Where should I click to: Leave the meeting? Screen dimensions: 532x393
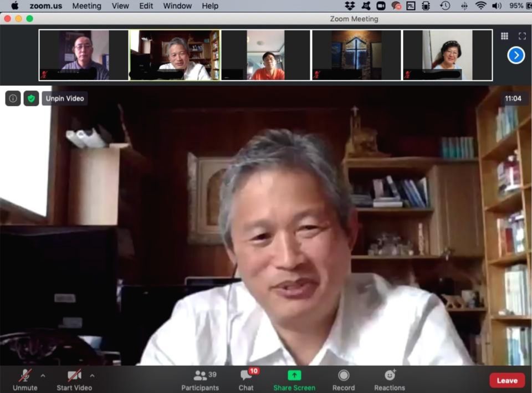(x=507, y=380)
